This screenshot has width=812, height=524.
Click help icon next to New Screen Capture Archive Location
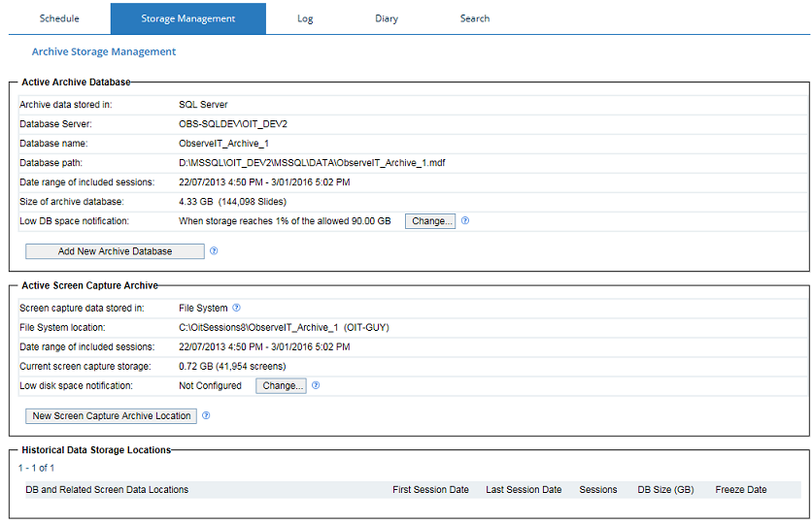206,416
